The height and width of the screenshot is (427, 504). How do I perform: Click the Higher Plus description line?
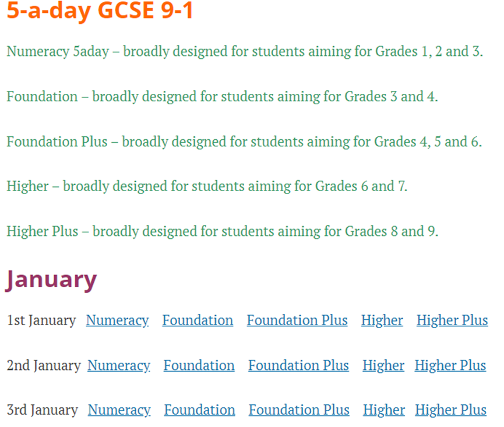tap(223, 232)
